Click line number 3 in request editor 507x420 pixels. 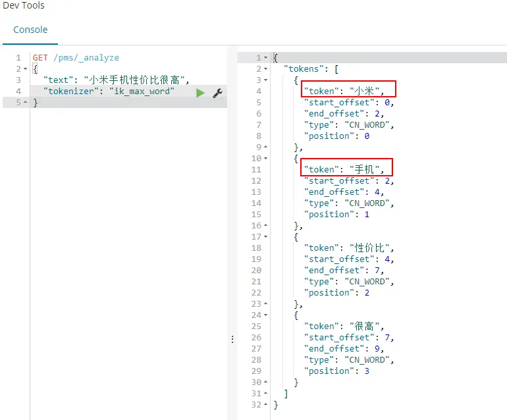pos(18,80)
